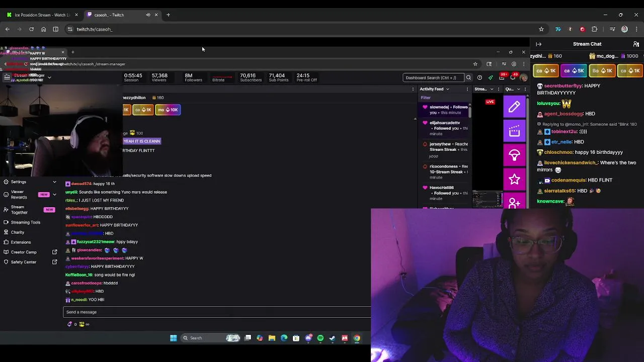Click the magnifier icon beside Dashboard Search
644x362 pixels.
(x=468, y=77)
